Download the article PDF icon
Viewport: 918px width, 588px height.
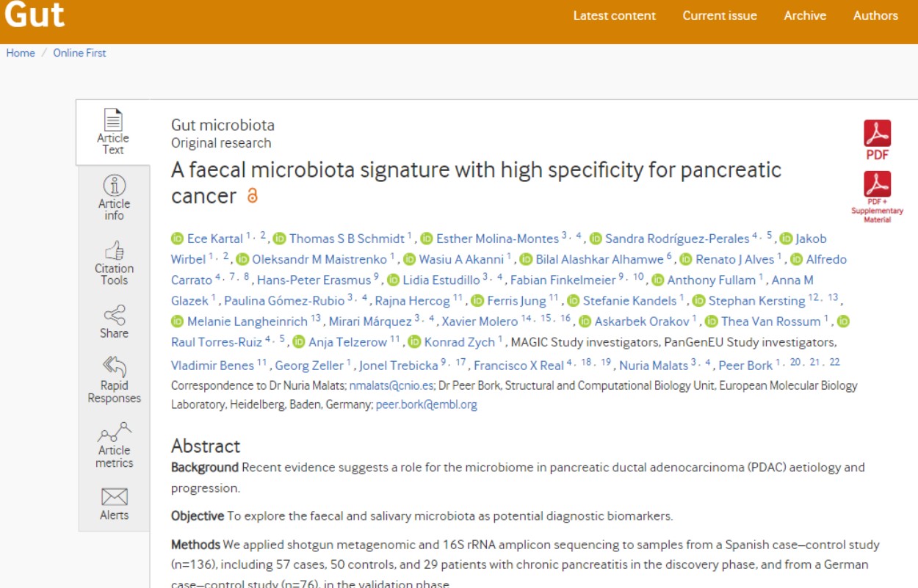pos(877,134)
